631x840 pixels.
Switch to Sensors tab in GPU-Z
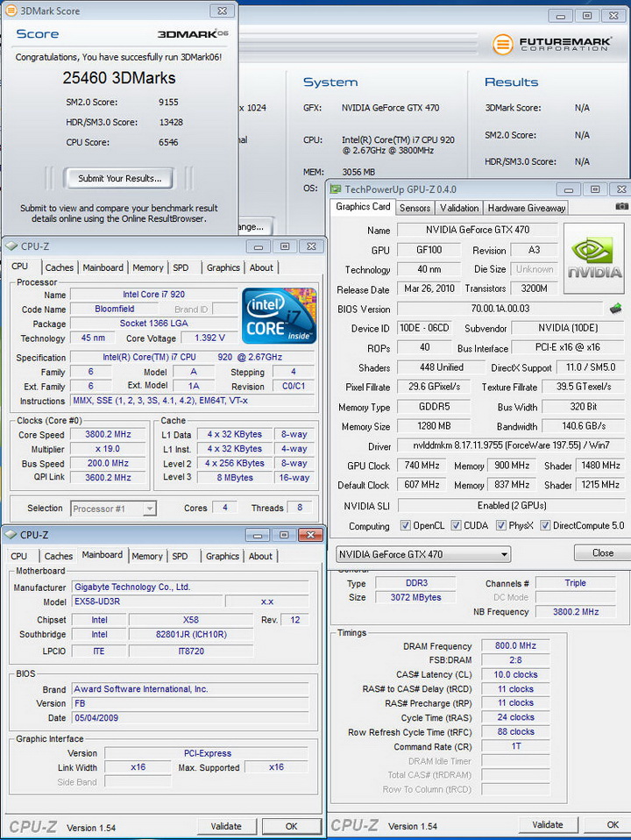coord(415,208)
